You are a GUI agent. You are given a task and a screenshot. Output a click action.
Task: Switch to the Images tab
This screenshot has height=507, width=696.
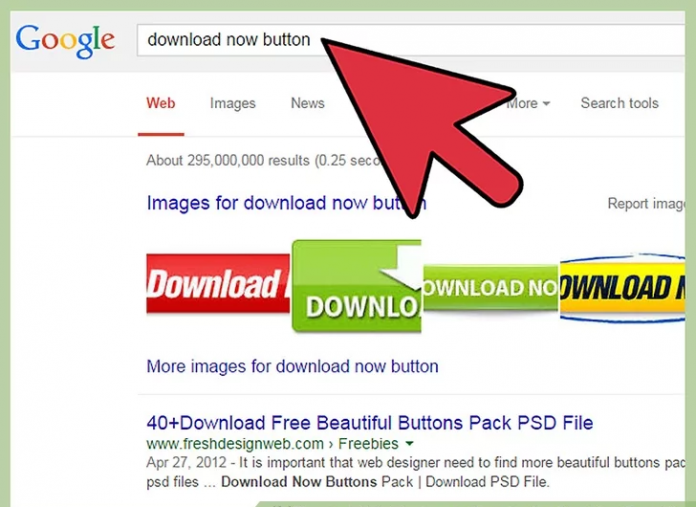(x=232, y=103)
